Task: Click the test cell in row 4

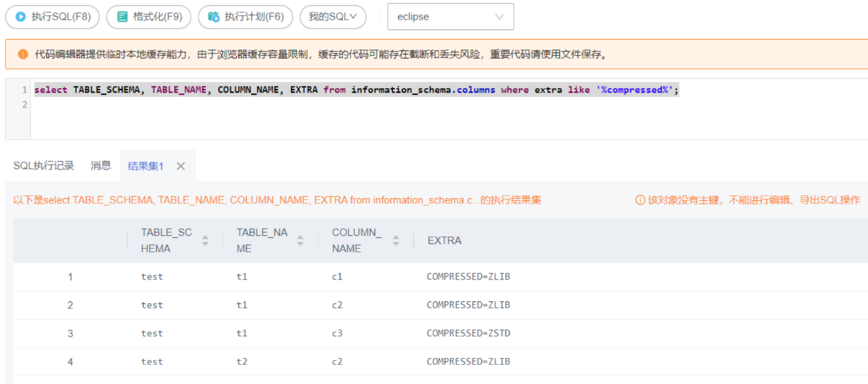Action: (152, 361)
